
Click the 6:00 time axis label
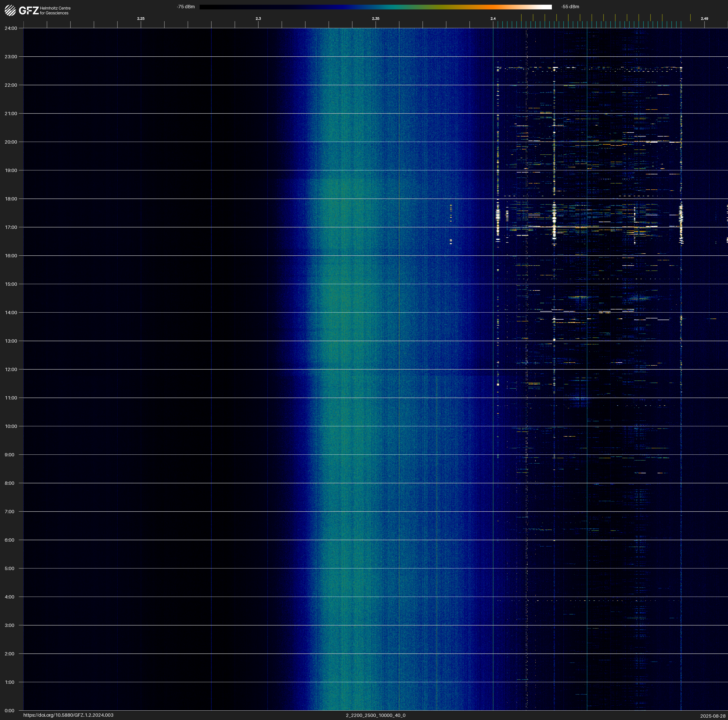click(x=9, y=540)
